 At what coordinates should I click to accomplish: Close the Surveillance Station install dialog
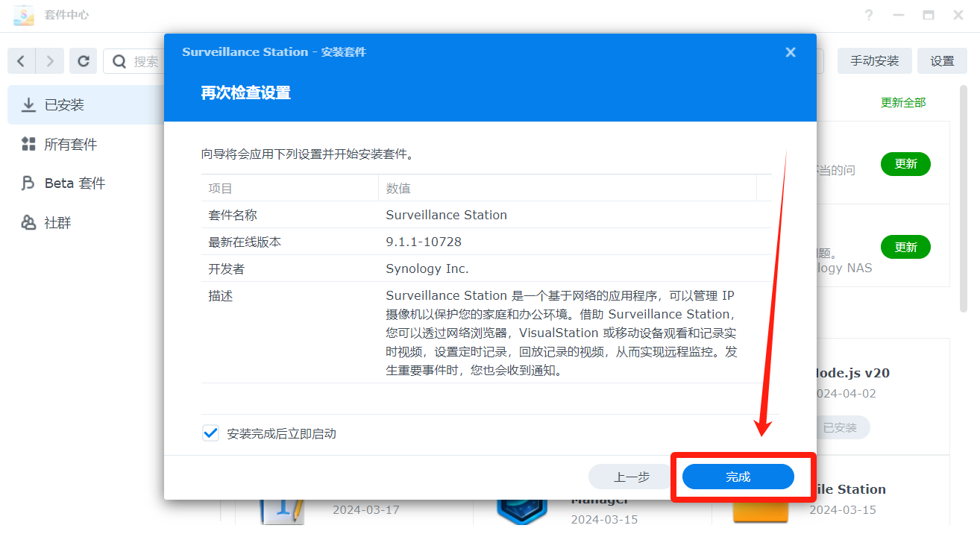point(791,52)
